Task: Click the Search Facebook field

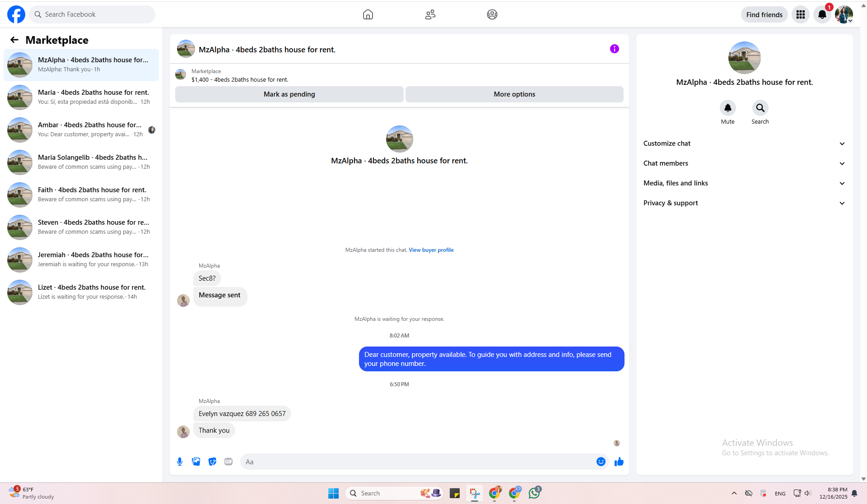Action: (92, 14)
